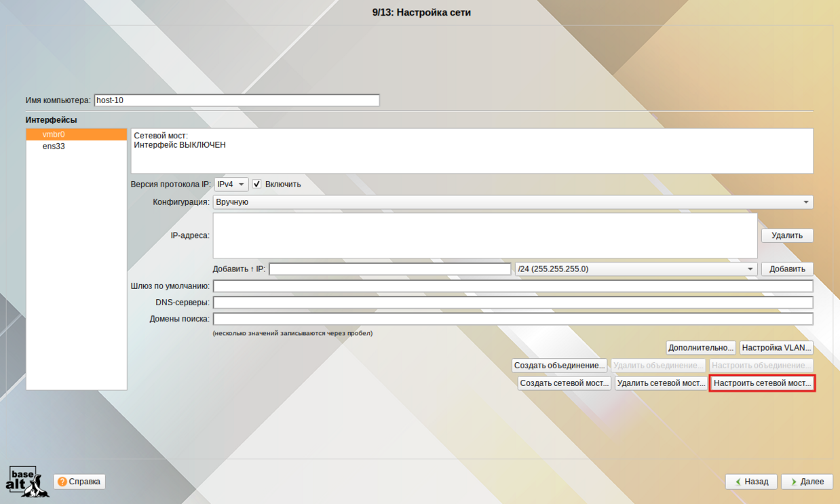The height and width of the screenshot is (504, 840).
Task: Click the BaseALT logo icon
Action: (x=23, y=481)
